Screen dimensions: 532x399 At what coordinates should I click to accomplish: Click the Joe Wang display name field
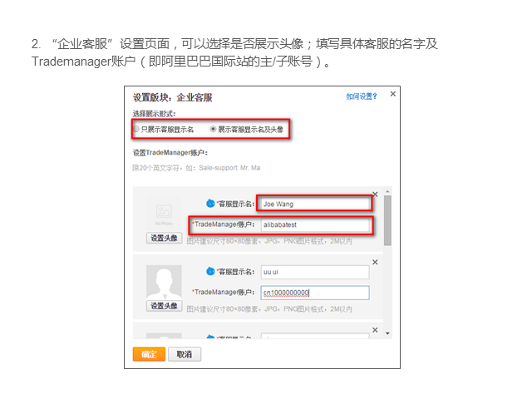pyautogui.click(x=314, y=204)
